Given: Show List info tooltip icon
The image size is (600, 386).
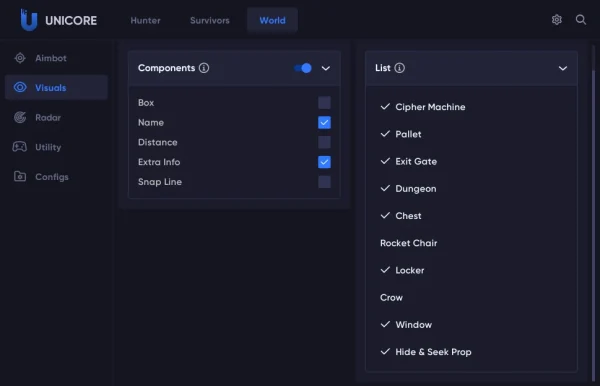Looking at the screenshot, I should tap(399, 68).
